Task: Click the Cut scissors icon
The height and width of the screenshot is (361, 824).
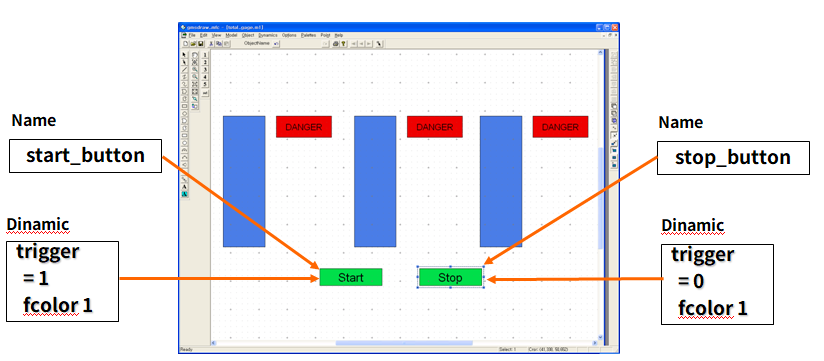Action: [211, 44]
